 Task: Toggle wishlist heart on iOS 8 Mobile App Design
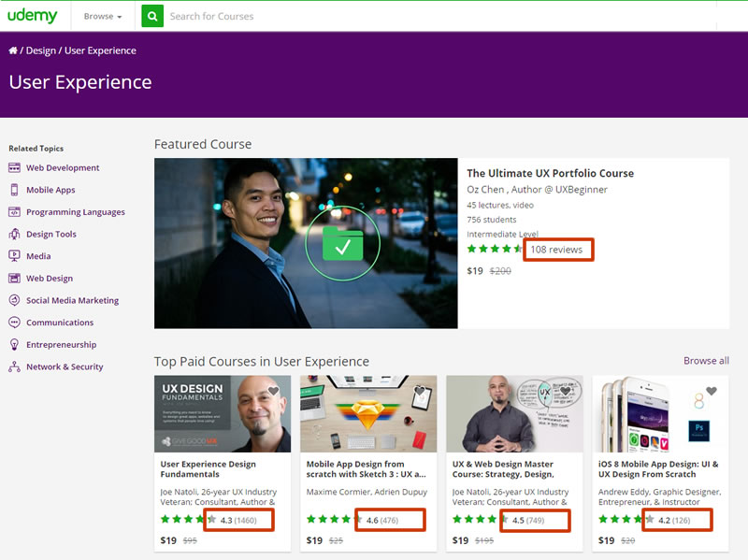(712, 391)
